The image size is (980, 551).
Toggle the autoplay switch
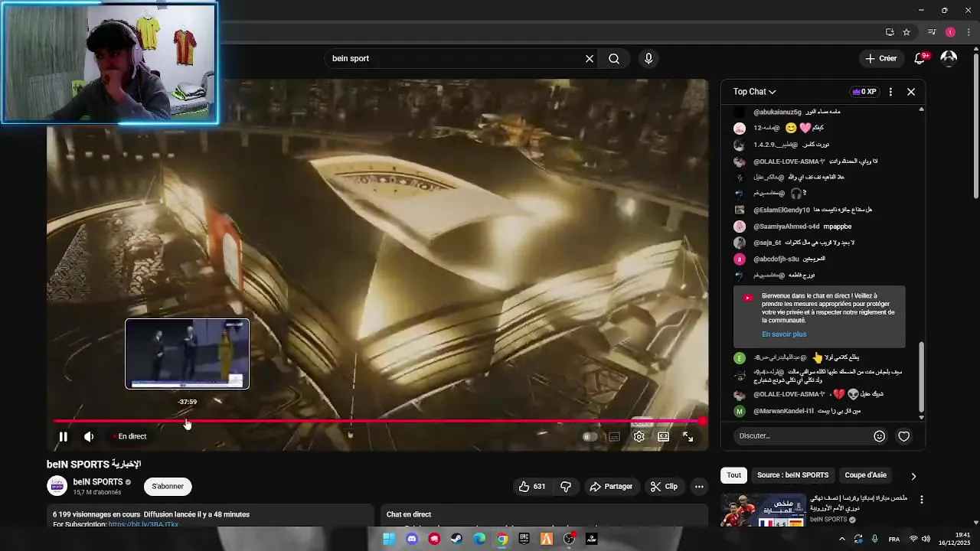point(590,436)
